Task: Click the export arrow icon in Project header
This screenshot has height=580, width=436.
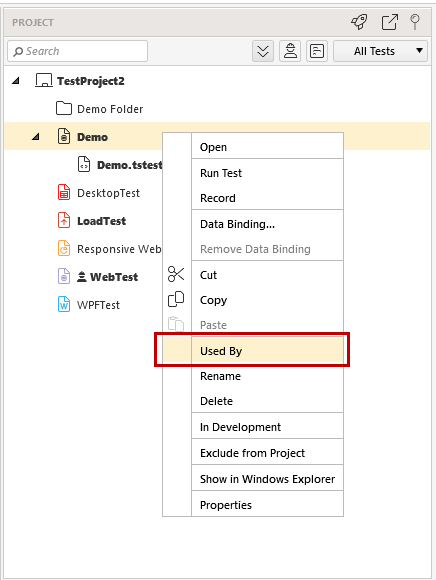Action: point(389,22)
